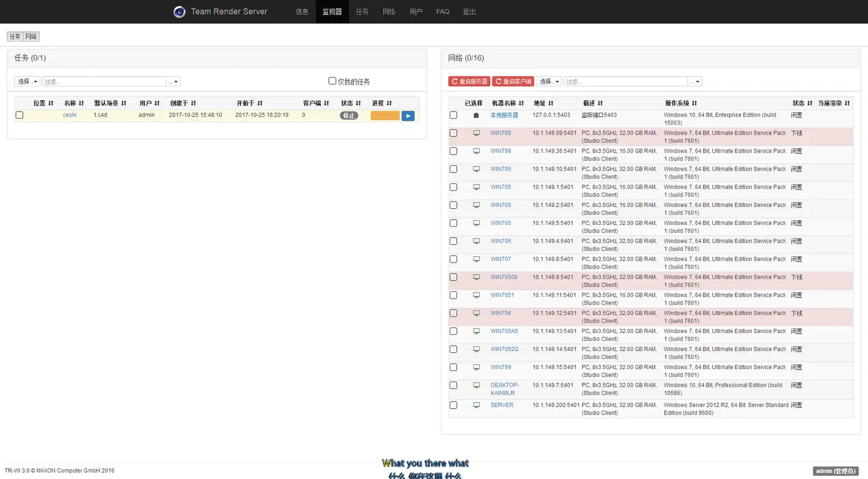Click the sort arrows beside the 地址 column header
This screenshot has width=868, height=479.
coord(551,103)
